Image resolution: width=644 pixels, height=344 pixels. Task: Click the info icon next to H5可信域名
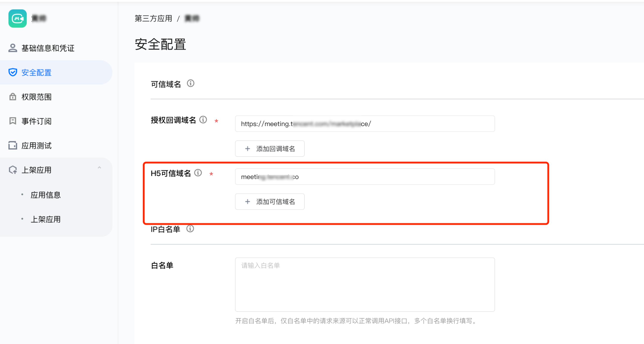pos(198,173)
